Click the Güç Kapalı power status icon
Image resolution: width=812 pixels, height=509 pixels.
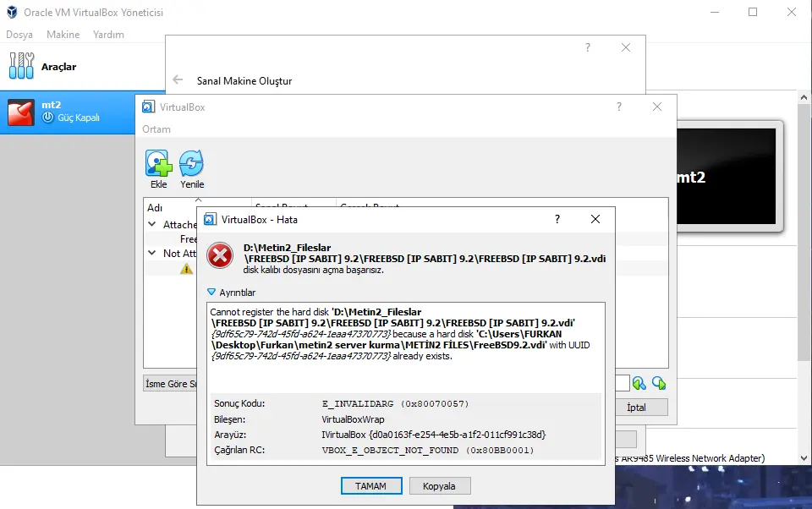point(47,118)
